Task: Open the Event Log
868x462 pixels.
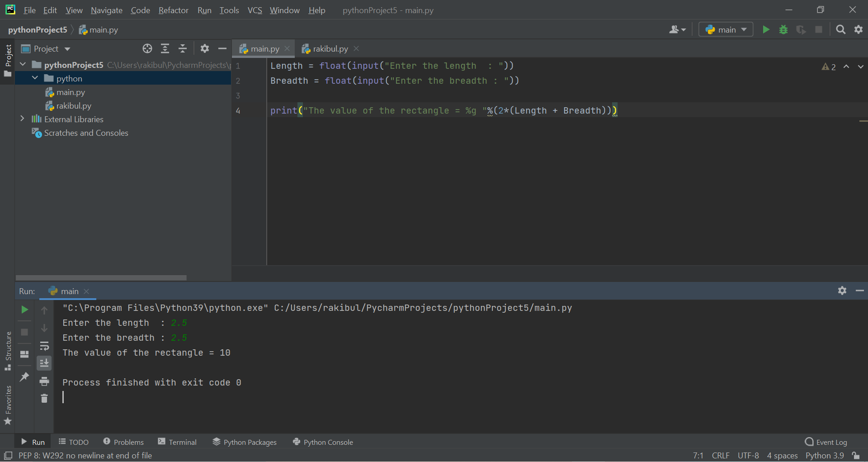Action: 826,442
